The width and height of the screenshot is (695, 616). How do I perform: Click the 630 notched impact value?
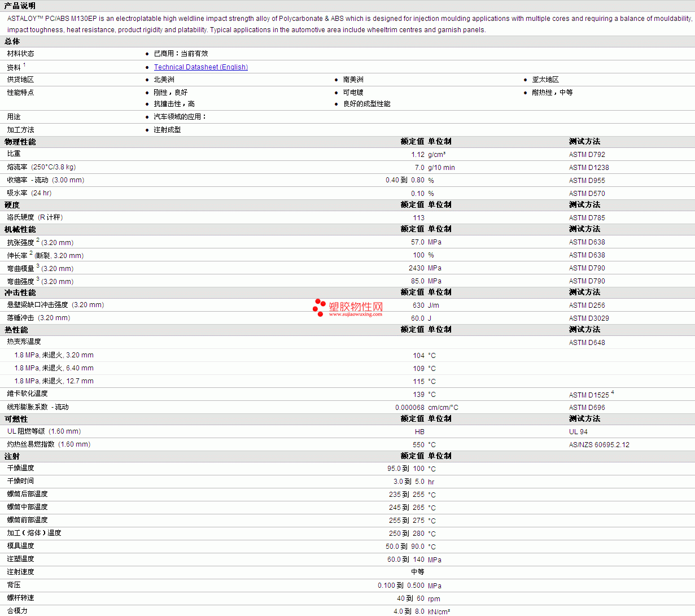[418, 305]
